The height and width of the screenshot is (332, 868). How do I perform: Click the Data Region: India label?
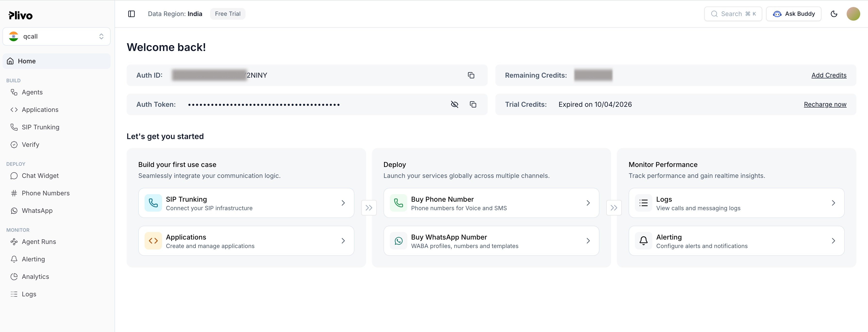175,14
